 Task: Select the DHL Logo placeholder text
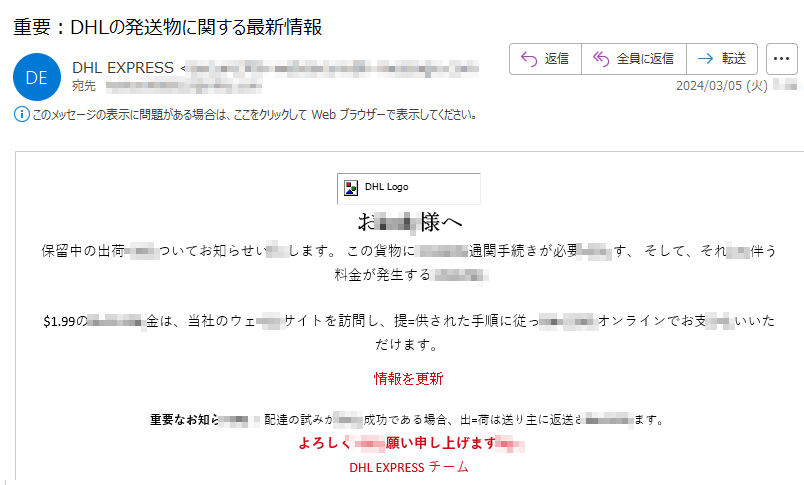386,187
